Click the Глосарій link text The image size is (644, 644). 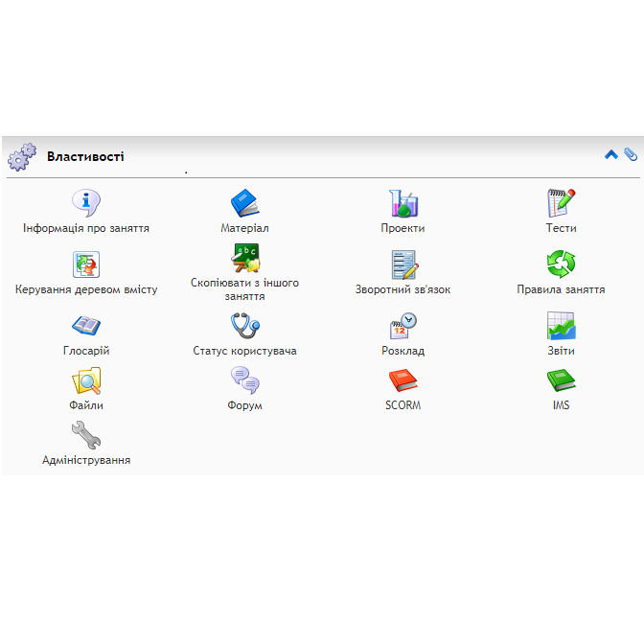tap(86, 351)
